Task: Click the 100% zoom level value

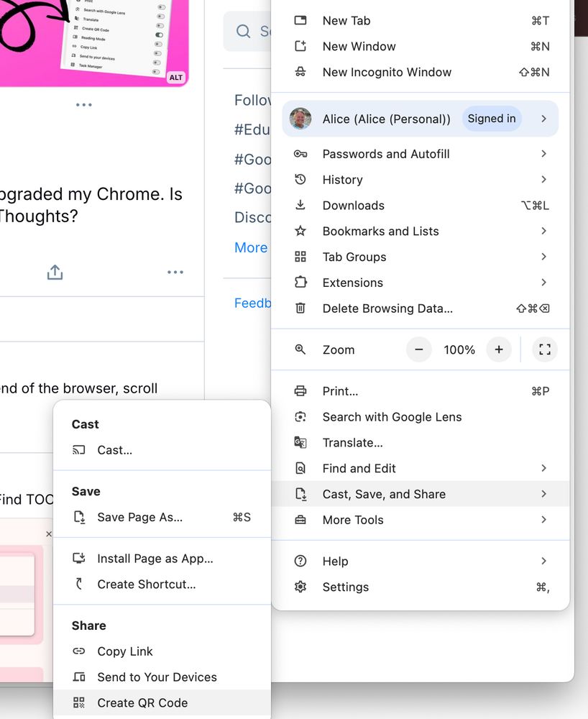Action: pos(459,350)
